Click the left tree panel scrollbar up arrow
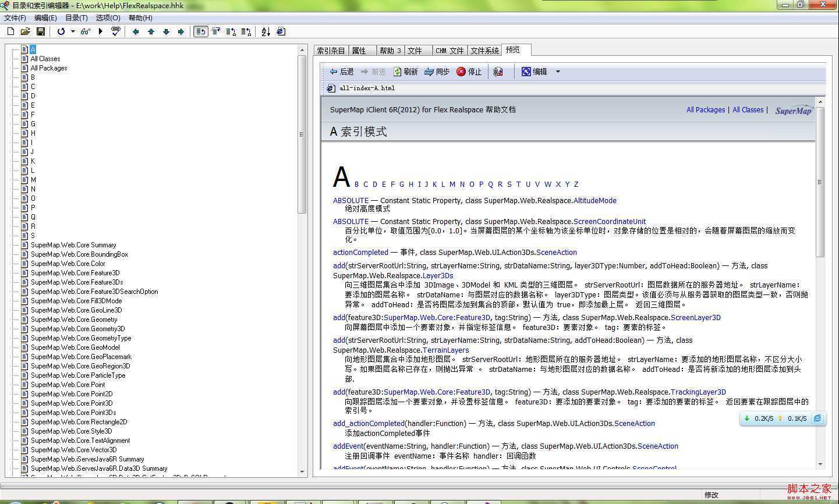Screen dimensions: 839x504 pos(302,50)
